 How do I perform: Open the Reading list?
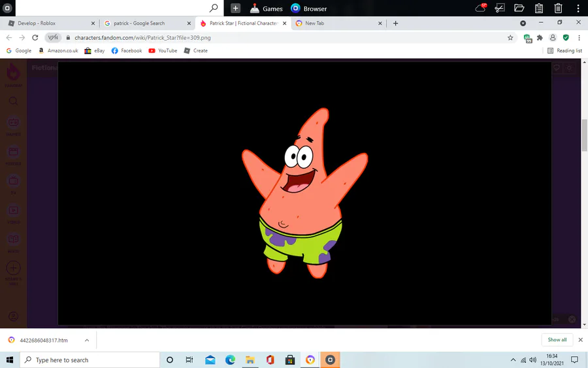pyautogui.click(x=564, y=50)
